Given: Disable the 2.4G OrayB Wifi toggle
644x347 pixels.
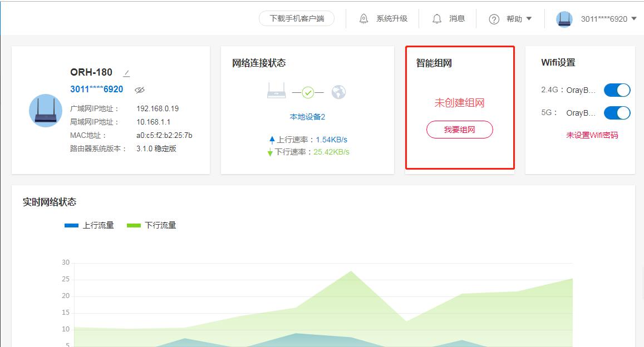Looking at the screenshot, I should [617, 90].
